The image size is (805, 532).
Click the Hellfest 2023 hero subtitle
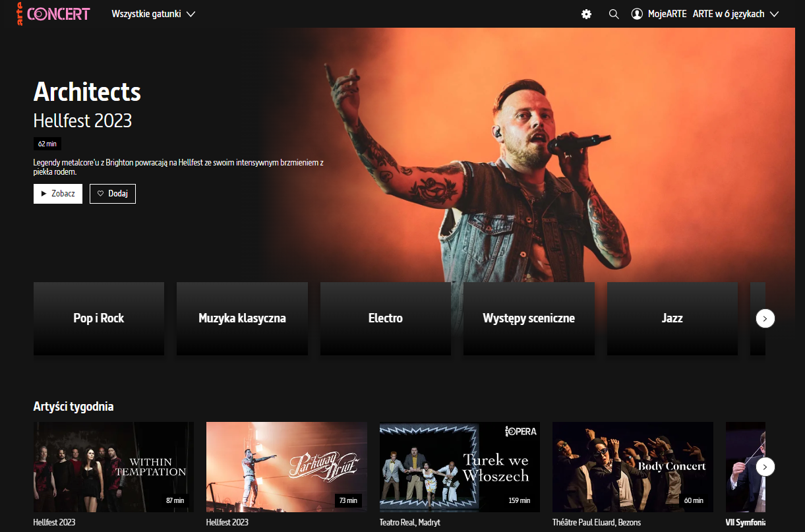[x=82, y=121]
